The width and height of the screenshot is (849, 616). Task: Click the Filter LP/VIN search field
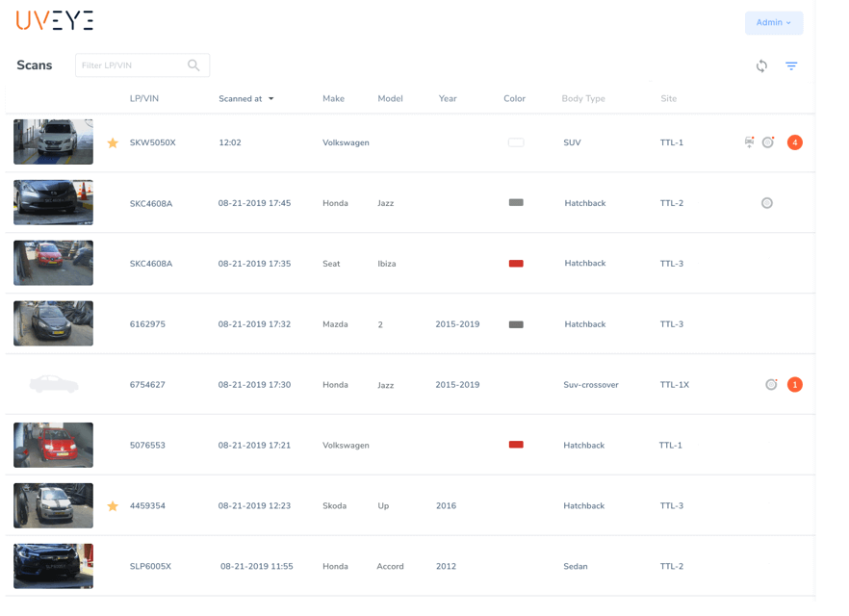click(x=142, y=65)
